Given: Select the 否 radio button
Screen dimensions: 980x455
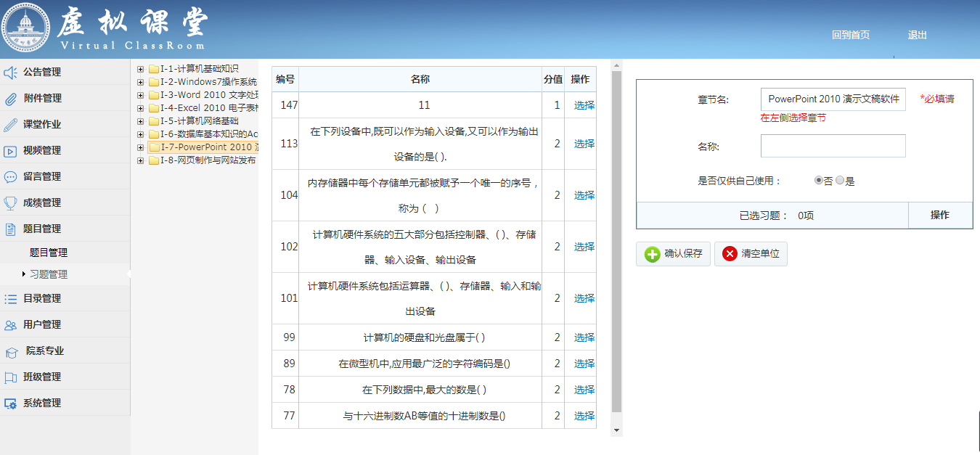Looking at the screenshot, I should pos(819,181).
